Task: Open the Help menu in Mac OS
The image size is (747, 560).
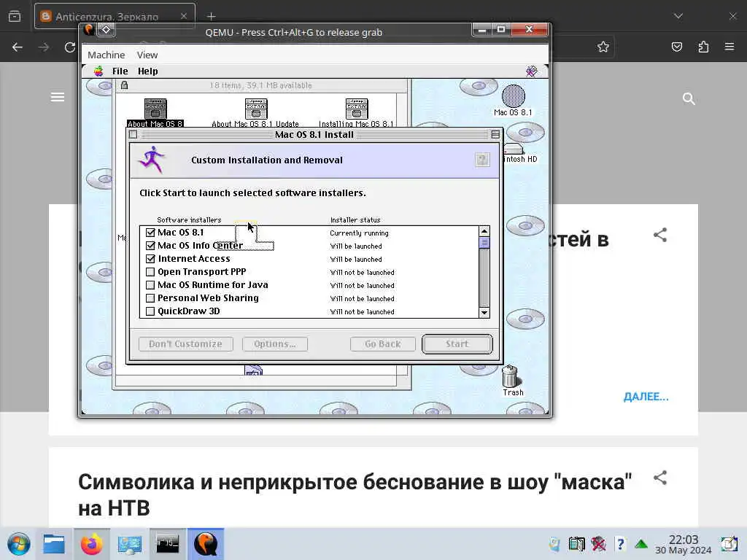Action: click(x=147, y=71)
